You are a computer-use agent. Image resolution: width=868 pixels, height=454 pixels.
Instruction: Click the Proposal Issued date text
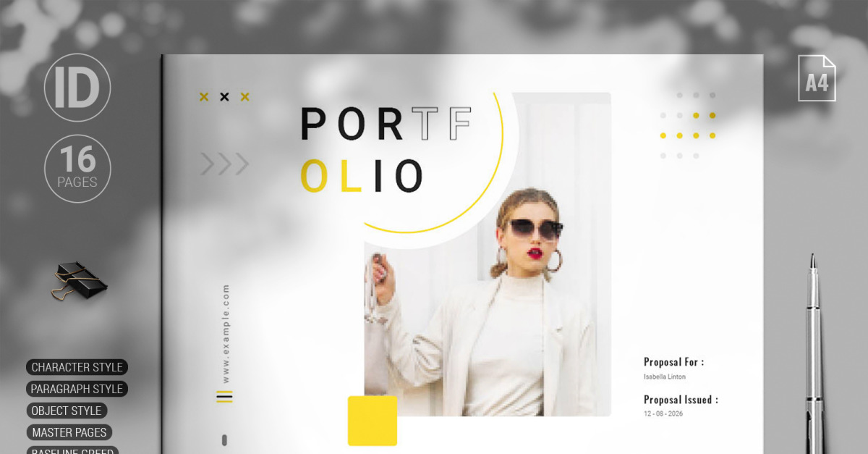663,414
